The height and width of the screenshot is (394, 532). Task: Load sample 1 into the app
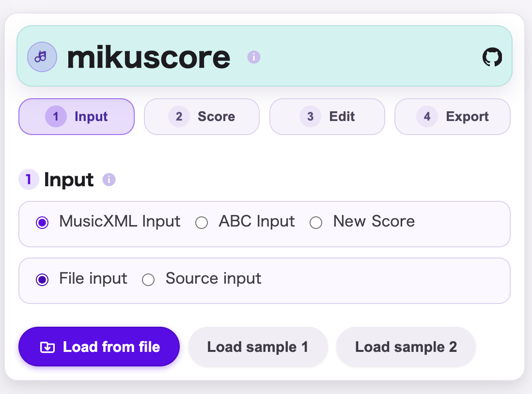click(258, 347)
